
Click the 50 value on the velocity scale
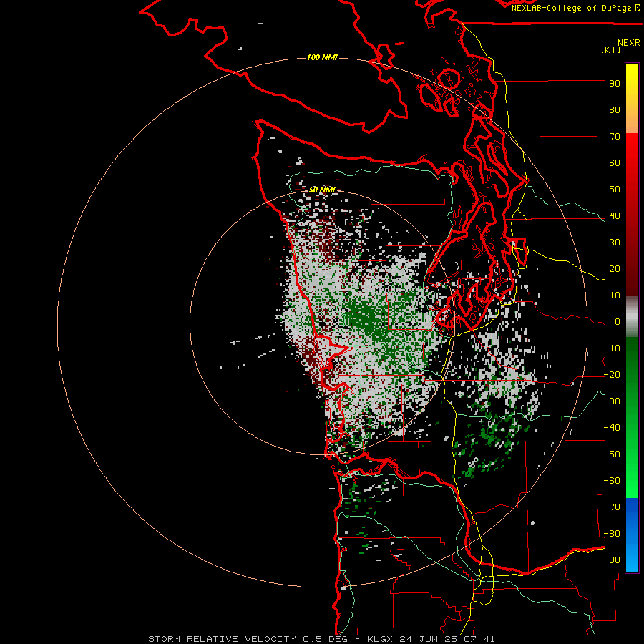[x=615, y=190]
